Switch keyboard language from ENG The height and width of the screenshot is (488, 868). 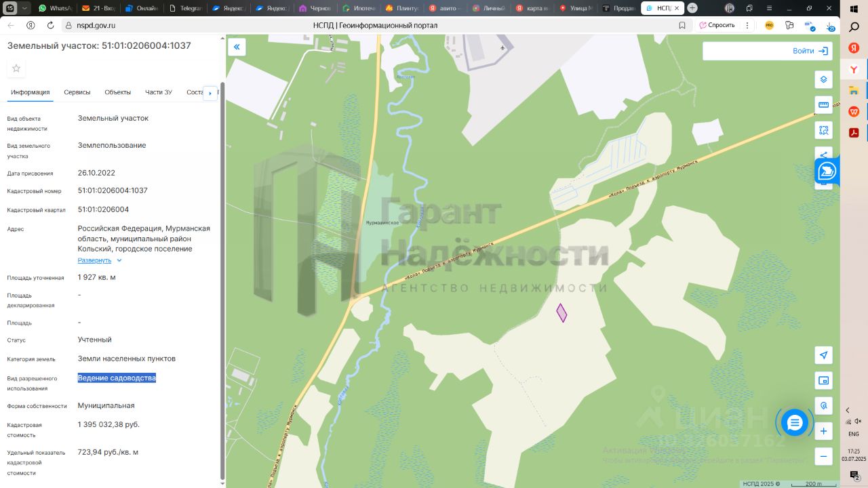pyautogui.click(x=854, y=434)
